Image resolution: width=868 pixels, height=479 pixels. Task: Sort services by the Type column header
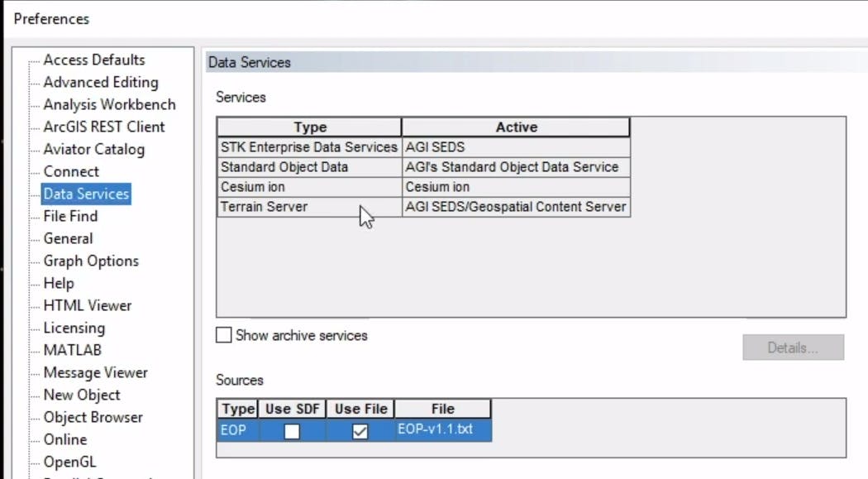(x=310, y=127)
